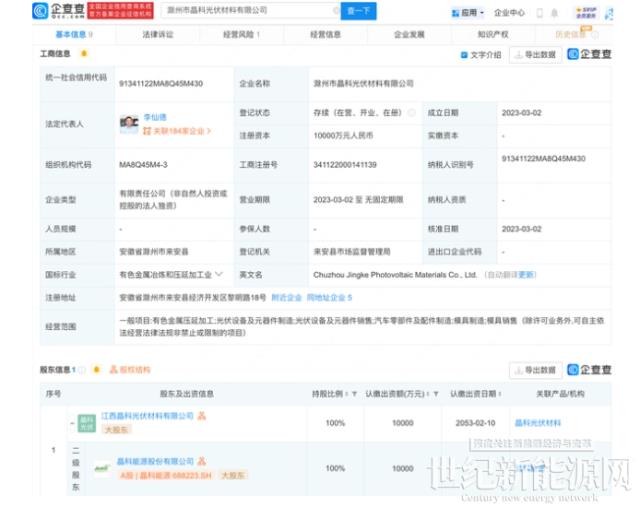
Task: Click the 工商注册号 value 341122000141139
Action: click(345, 165)
